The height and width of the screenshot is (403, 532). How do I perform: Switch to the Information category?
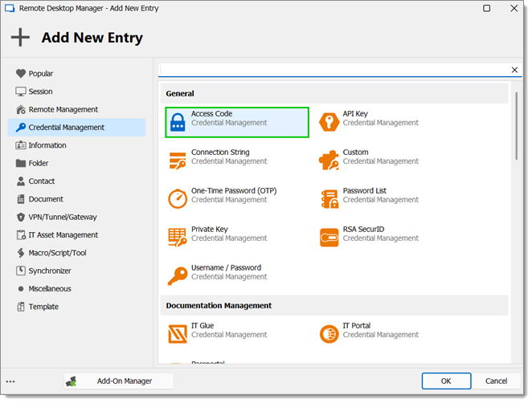pos(76,145)
